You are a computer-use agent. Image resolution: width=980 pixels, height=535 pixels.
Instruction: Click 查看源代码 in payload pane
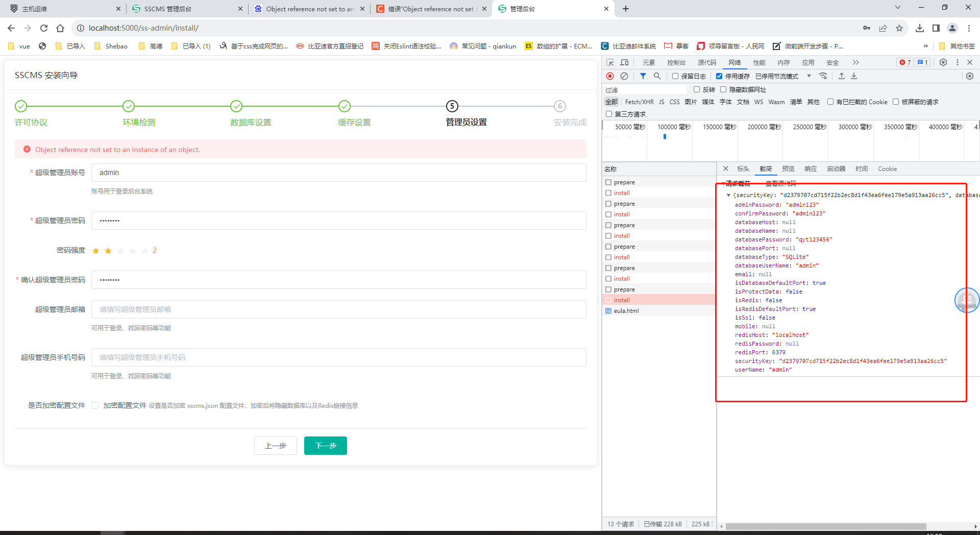coord(780,183)
